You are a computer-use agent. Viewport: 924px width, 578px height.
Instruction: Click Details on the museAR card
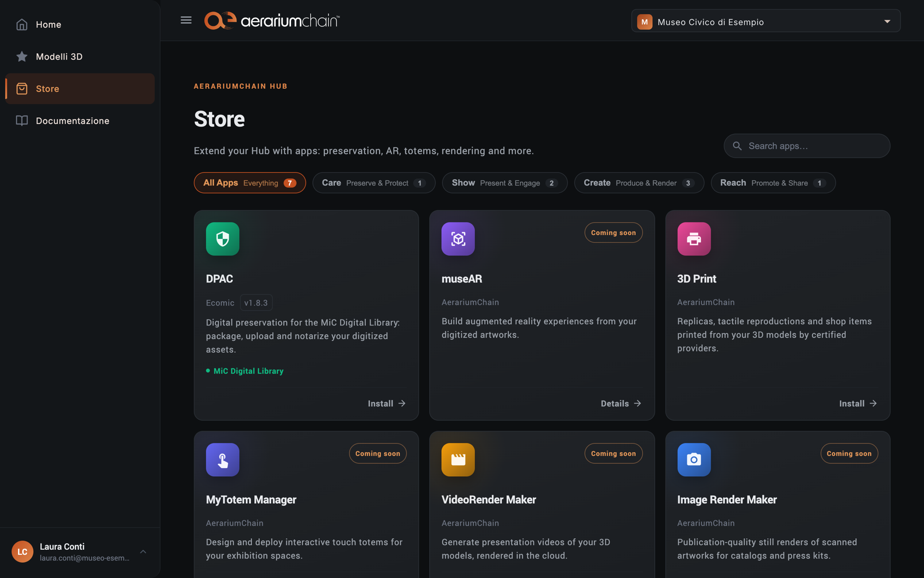coord(621,404)
